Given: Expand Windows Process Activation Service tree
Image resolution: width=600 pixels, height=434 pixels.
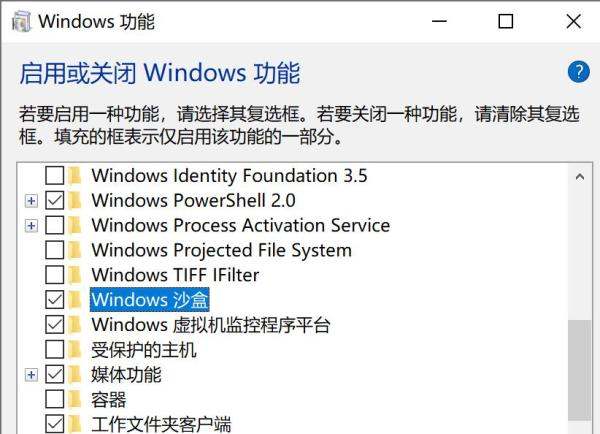Looking at the screenshot, I should [x=32, y=225].
